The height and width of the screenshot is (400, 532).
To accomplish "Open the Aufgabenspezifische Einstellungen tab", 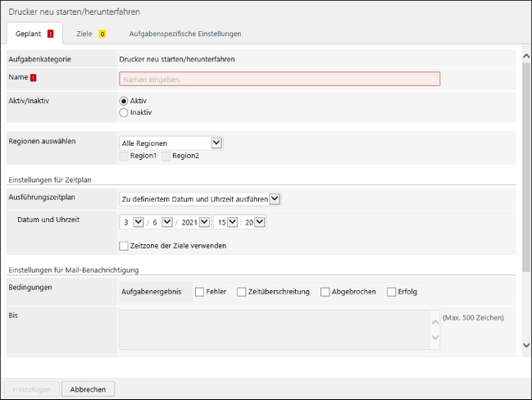I will [184, 34].
